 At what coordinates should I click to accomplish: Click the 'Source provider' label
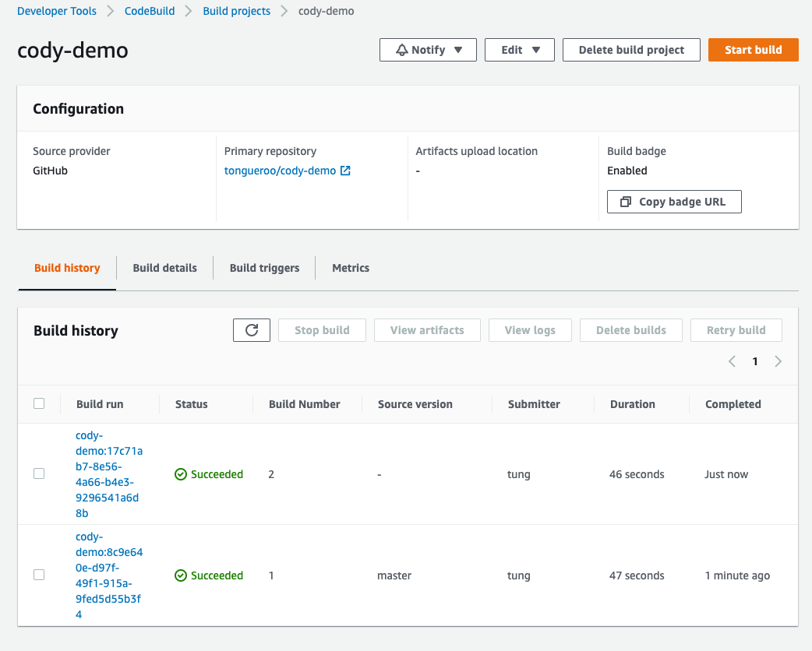click(x=72, y=151)
